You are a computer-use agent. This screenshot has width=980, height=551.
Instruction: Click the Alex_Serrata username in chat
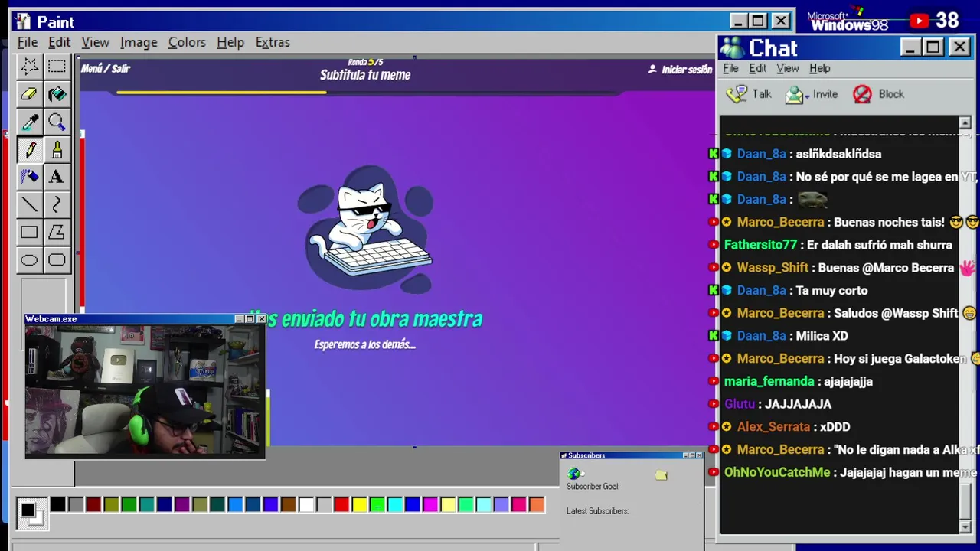[773, 427]
